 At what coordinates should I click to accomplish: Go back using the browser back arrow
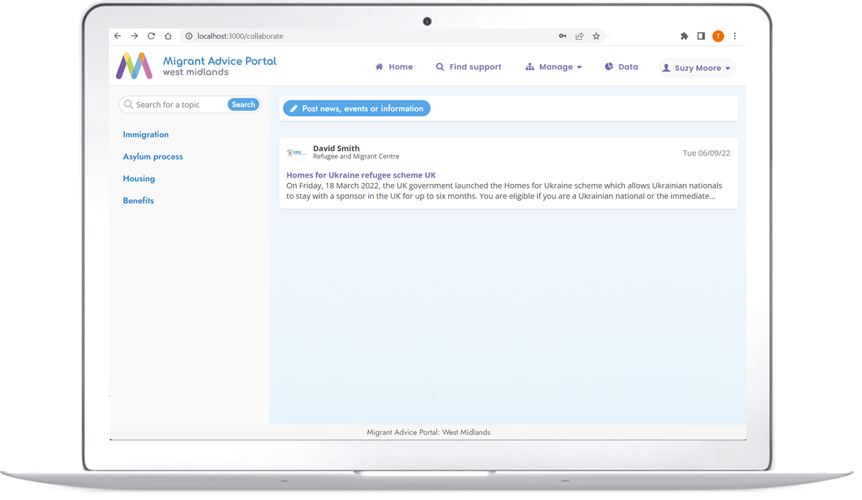[118, 36]
